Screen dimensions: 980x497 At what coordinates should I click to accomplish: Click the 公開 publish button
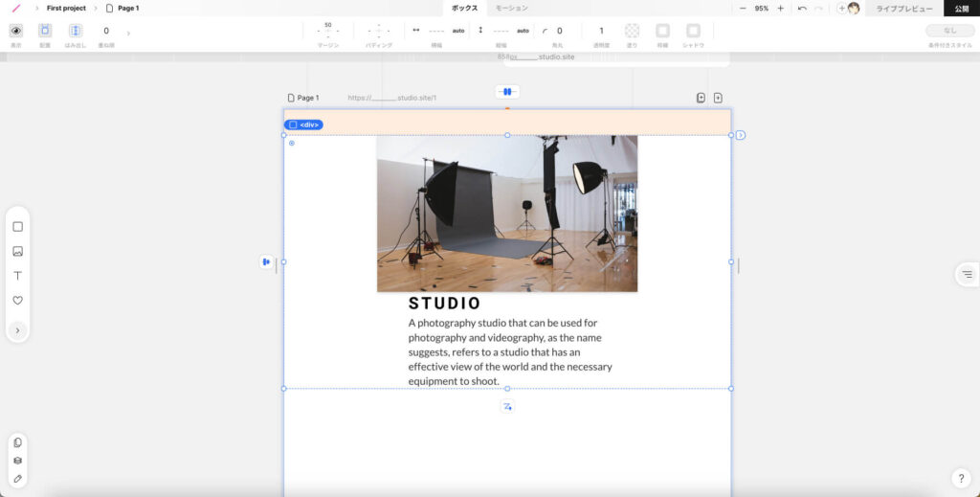click(961, 8)
